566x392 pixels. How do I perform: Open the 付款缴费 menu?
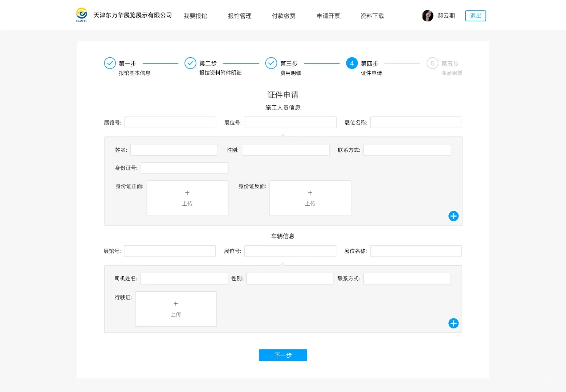click(x=284, y=16)
